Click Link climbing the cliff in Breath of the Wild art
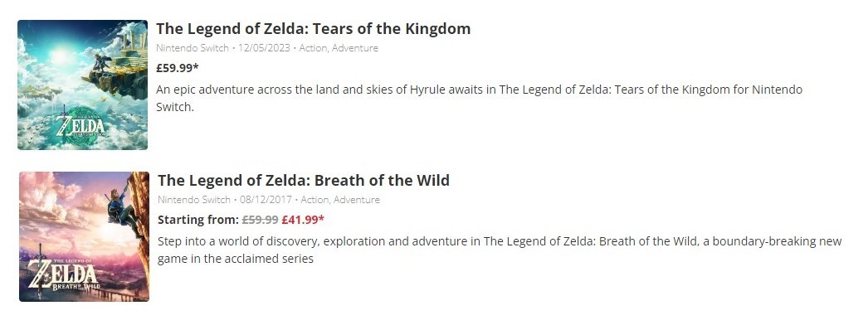This screenshot has height=330, width=868. pyautogui.click(x=122, y=205)
